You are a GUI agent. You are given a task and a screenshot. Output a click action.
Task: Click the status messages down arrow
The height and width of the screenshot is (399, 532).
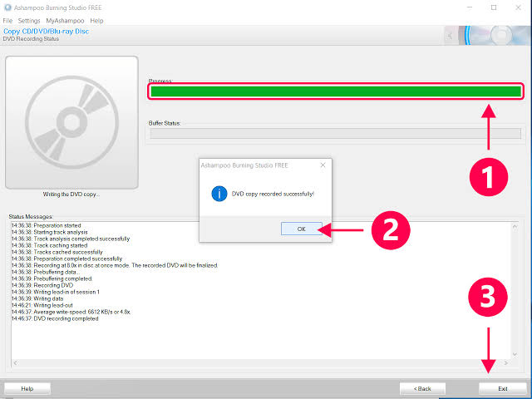[x=515, y=354]
